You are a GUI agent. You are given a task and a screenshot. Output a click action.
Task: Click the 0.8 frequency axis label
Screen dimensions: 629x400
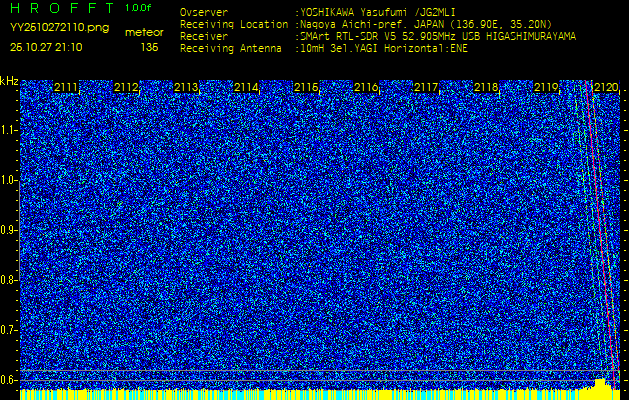[x=8, y=280]
